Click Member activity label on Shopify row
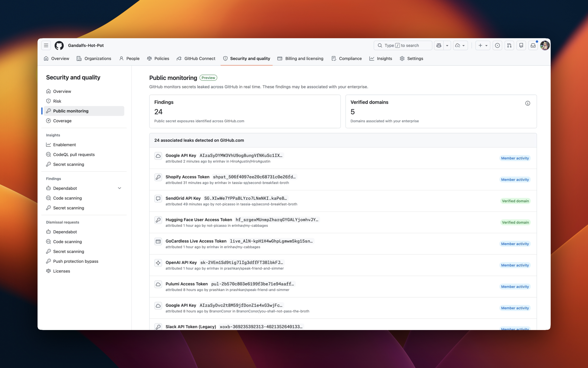Viewport: 588px width, 368px height. click(x=515, y=180)
